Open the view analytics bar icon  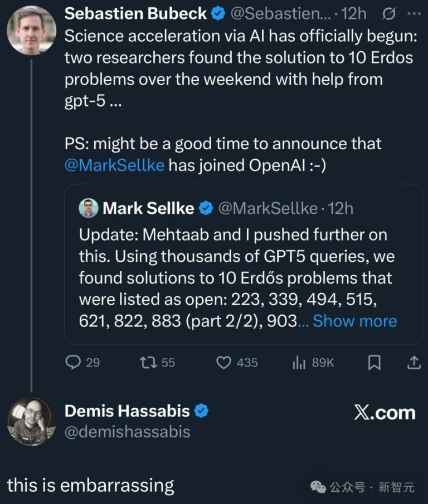click(x=300, y=363)
